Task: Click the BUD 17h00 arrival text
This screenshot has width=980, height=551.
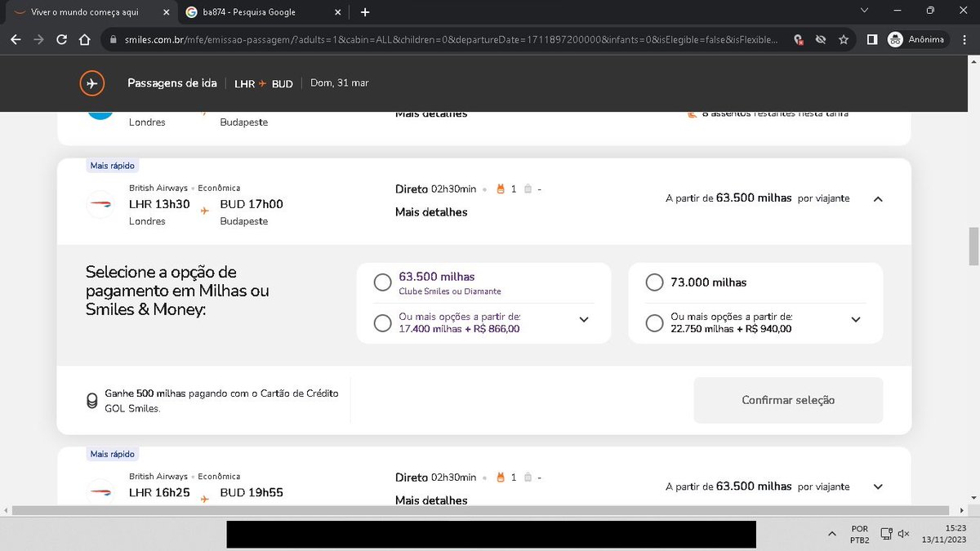Action: 252,204
